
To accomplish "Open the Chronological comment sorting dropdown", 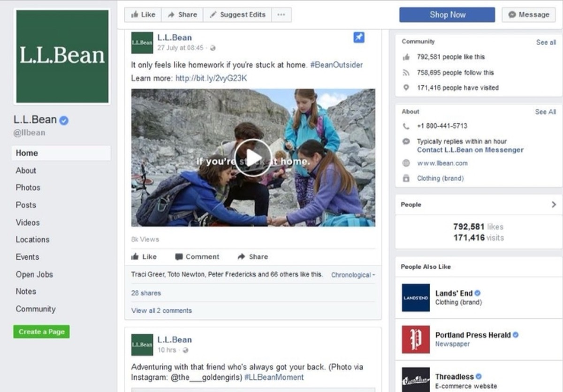I will pyautogui.click(x=352, y=275).
